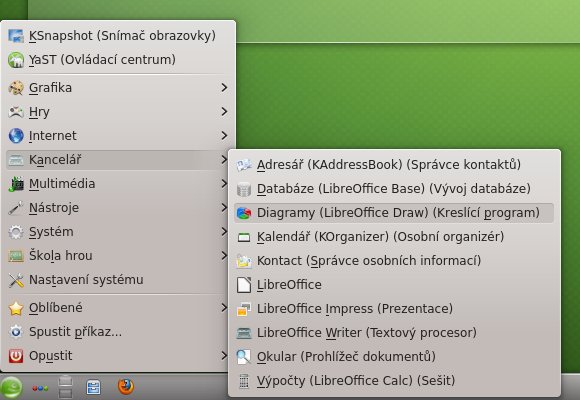580x400 pixels.
Task: Expand the Grafika submenu arrow
Action: (x=224, y=88)
